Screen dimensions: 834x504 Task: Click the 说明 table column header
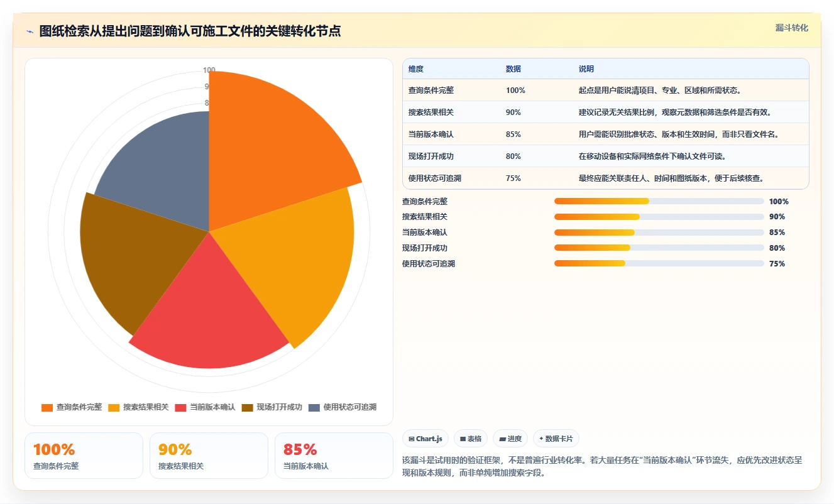coord(586,69)
